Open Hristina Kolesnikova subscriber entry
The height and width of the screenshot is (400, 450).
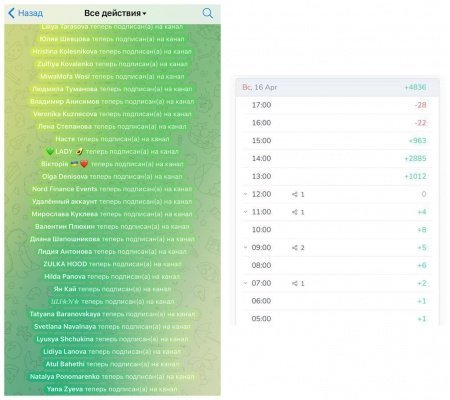[x=112, y=52]
